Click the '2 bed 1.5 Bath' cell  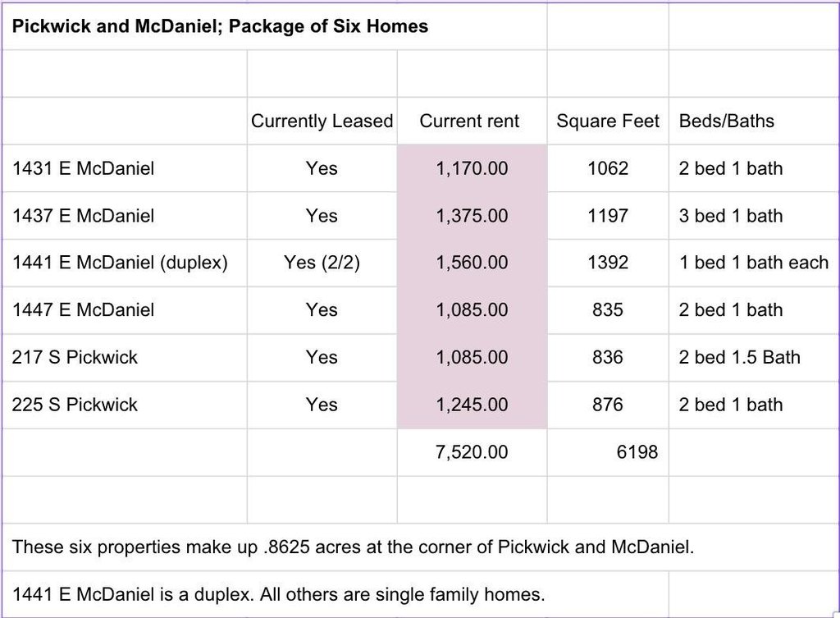(739, 358)
